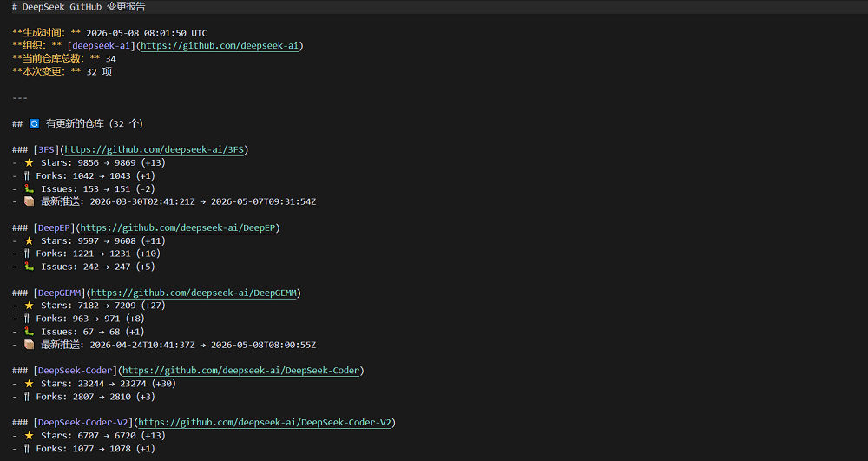Click the bug emoji in DeepEP Issues line
This screenshot has width=868, height=461.
29,267
